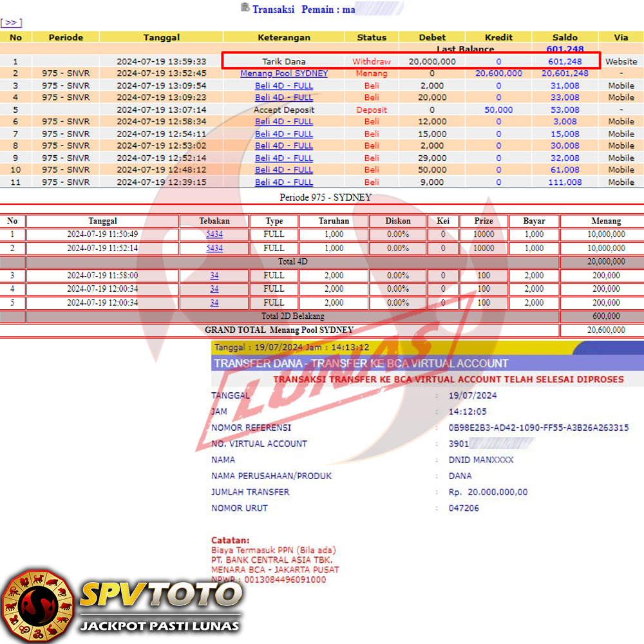Viewport: 644px width, 644px height.
Task: Open the Menang Pool SYDNEY link
Action: pyautogui.click(x=284, y=73)
